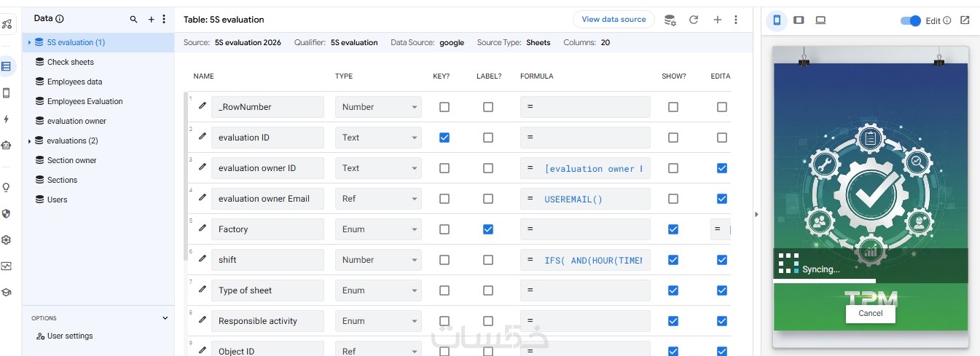Open the Automation lightning icon in sidebar
Viewport: 980px width, 356px height.
(x=7, y=119)
